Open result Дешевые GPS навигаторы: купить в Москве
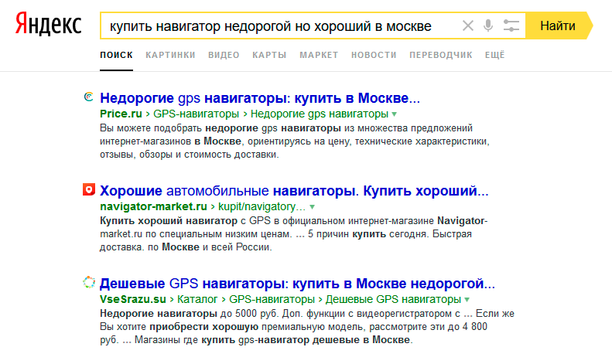612x364 pixels. coord(297,284)
